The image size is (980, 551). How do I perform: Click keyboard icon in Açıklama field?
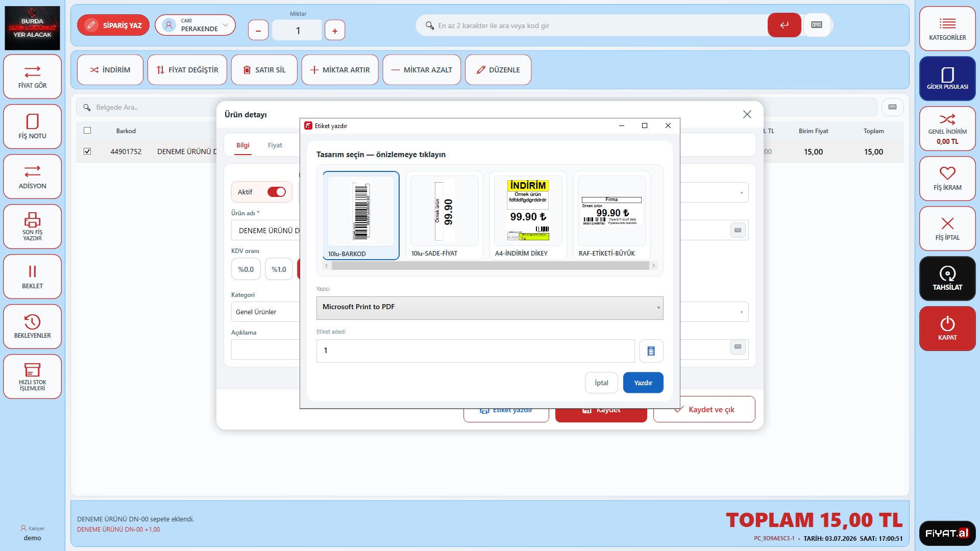738,347
